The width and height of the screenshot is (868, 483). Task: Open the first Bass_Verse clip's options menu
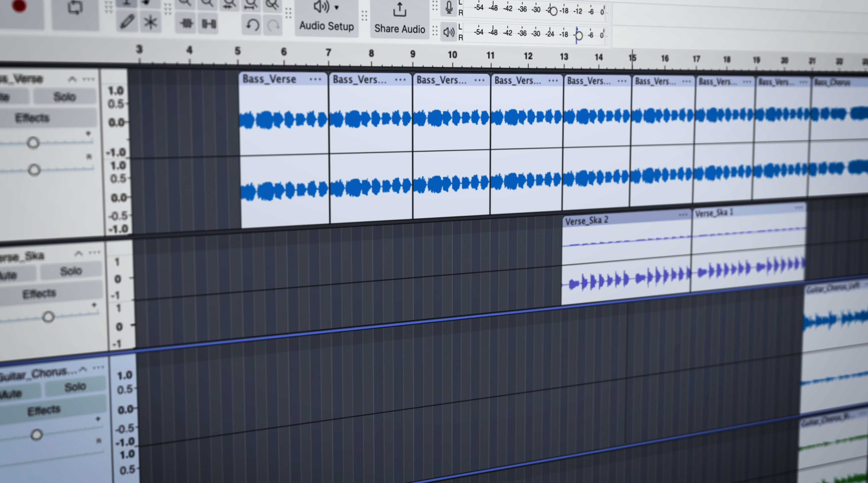point(315,80)
